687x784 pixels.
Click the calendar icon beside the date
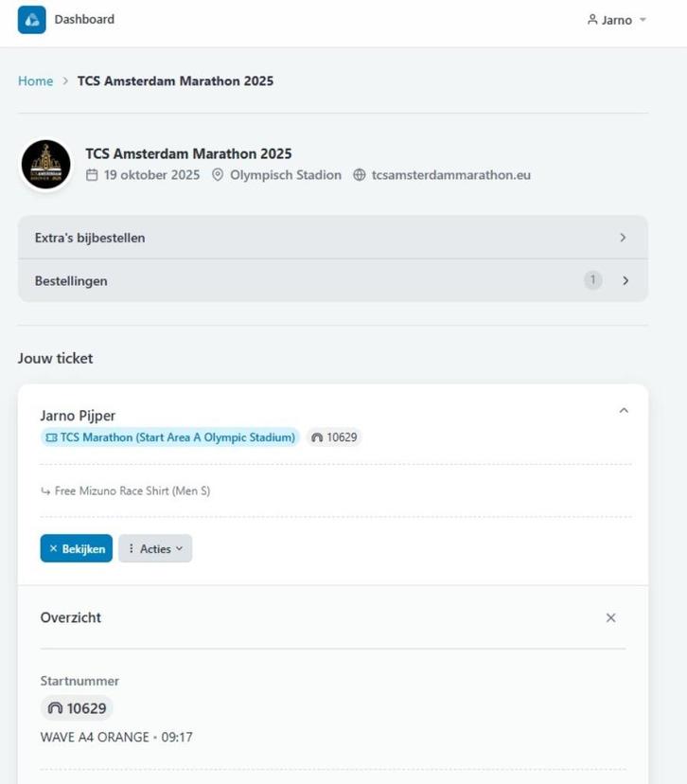coord(92,175)
